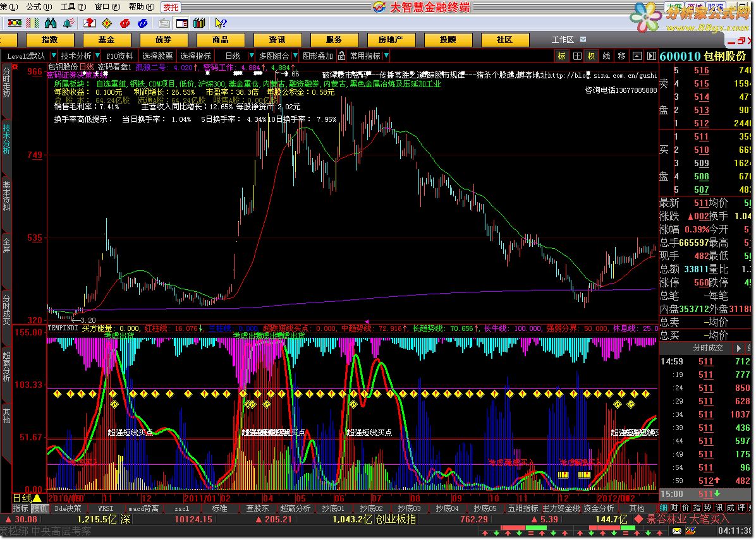This screenshot has height=540, width=756.
Task: Click the red circular toolbar icon
Action: [x=125, y=23]
